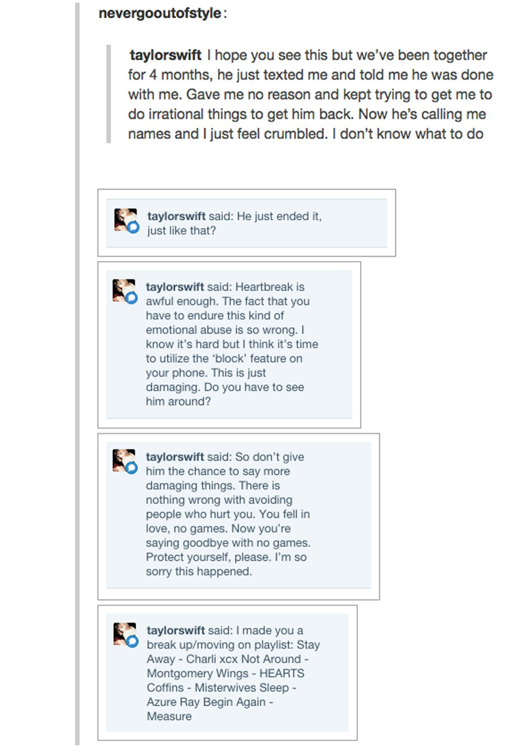The image size is (532, 756).
Task: Click the bold taylorswift mention in quoted post
Action: pos(166,55)
